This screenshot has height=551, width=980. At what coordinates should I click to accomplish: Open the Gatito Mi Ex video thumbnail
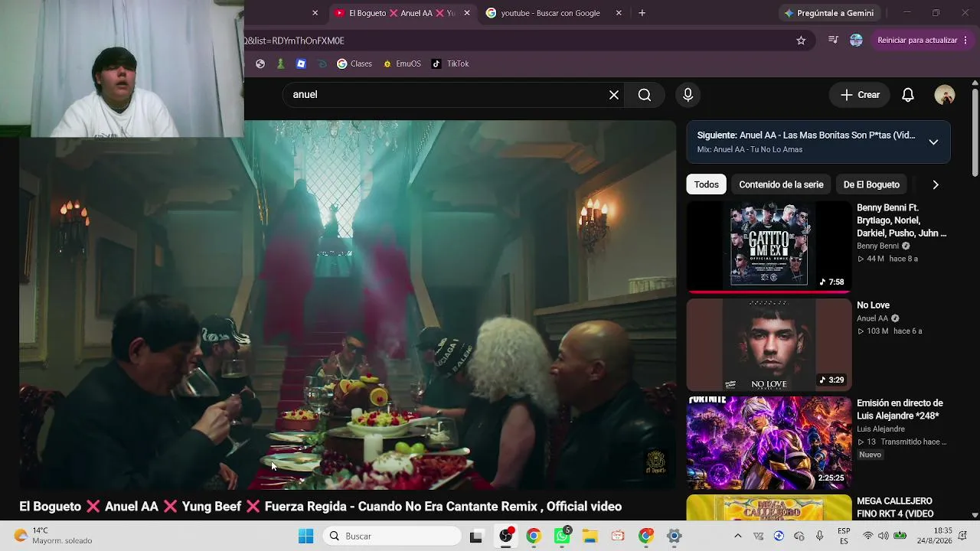tap(769, 246)
